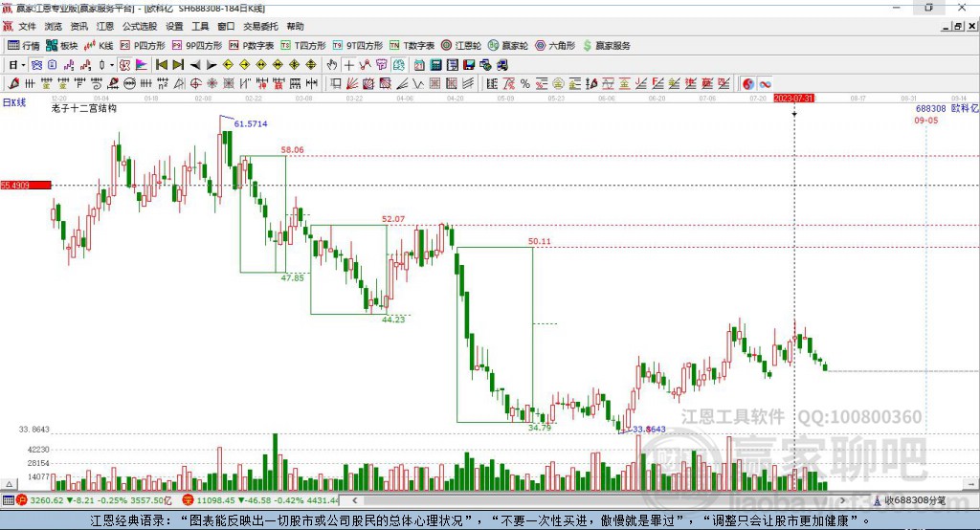Click the gold 金 circle icon
The height and width of the screenshot is (530, 980).
(558, 84)
